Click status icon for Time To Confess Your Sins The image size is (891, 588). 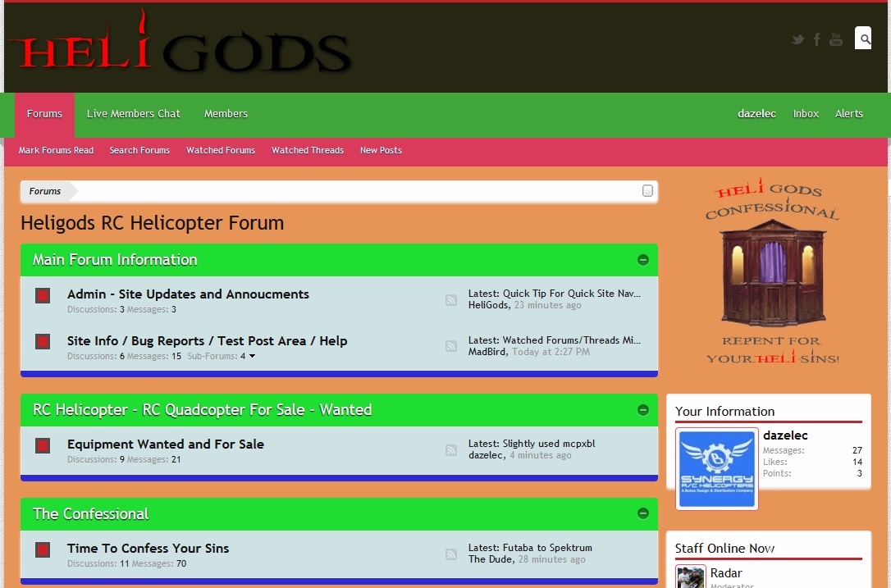pos(43,549)
